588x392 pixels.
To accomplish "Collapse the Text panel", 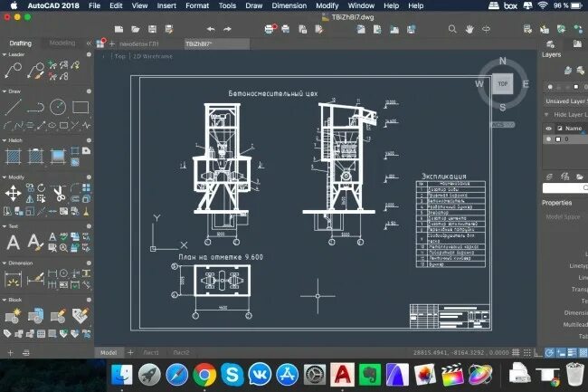I will [x=5, y=226].
